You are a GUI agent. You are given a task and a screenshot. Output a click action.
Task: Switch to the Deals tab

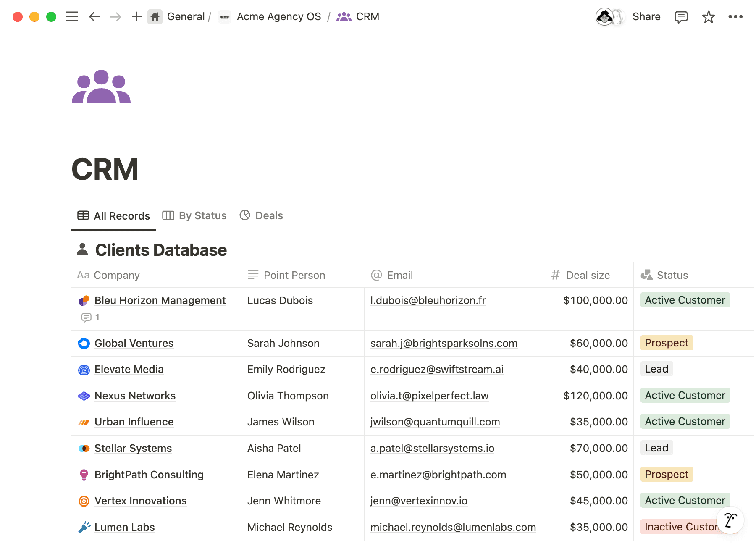coord(261,215)
